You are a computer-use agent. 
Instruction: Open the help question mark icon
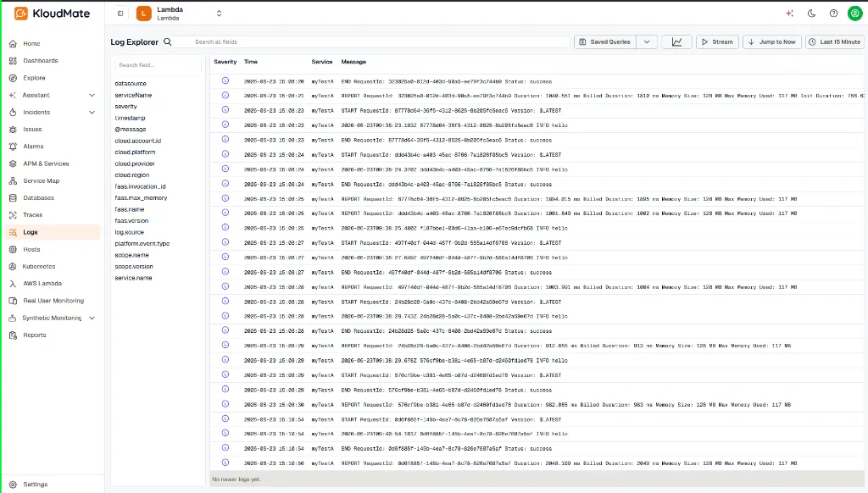coord(833,14)
